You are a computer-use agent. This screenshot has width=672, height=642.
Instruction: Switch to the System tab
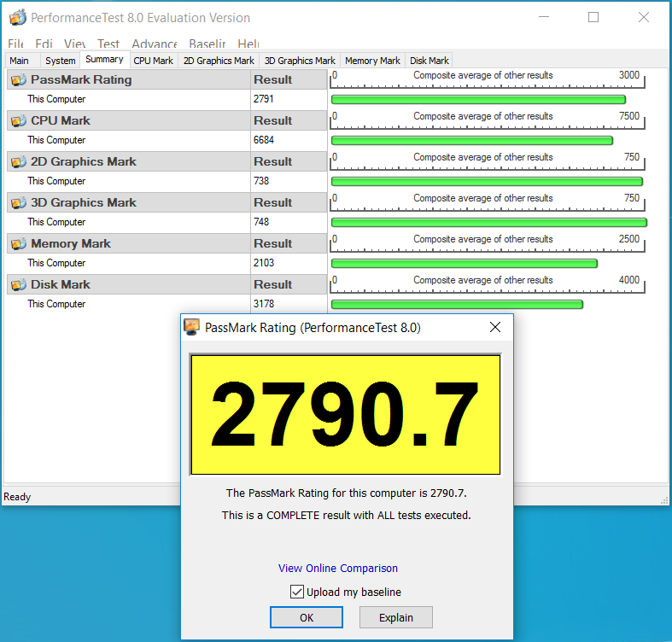(x=60, y=61)
